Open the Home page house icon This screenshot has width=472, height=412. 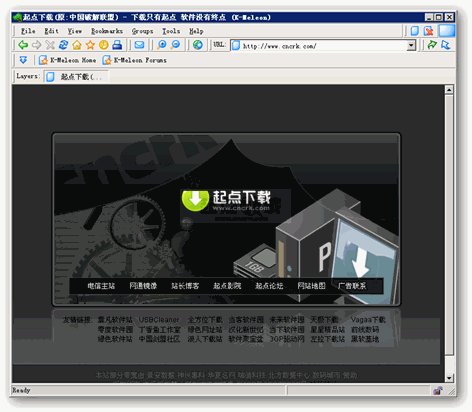coord(77,45)
